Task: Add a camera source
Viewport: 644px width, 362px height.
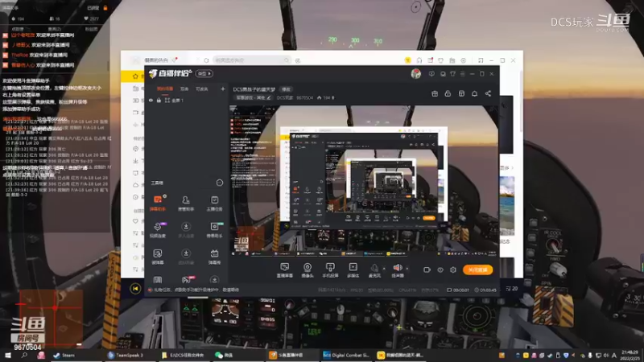Action: [x=308, y=270]
